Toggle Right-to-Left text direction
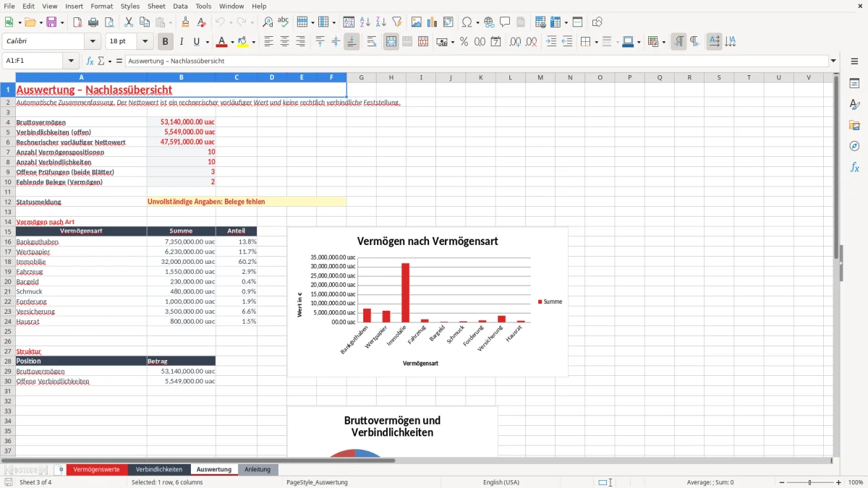The width and height of the screenshot is (868, 488). (694, 42)
